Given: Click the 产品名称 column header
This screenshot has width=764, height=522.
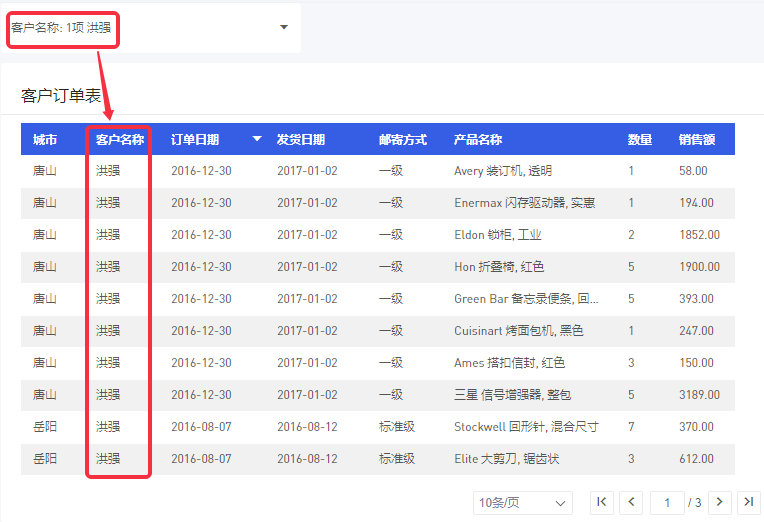Looking at the screenshot, I should click(478, 140).
